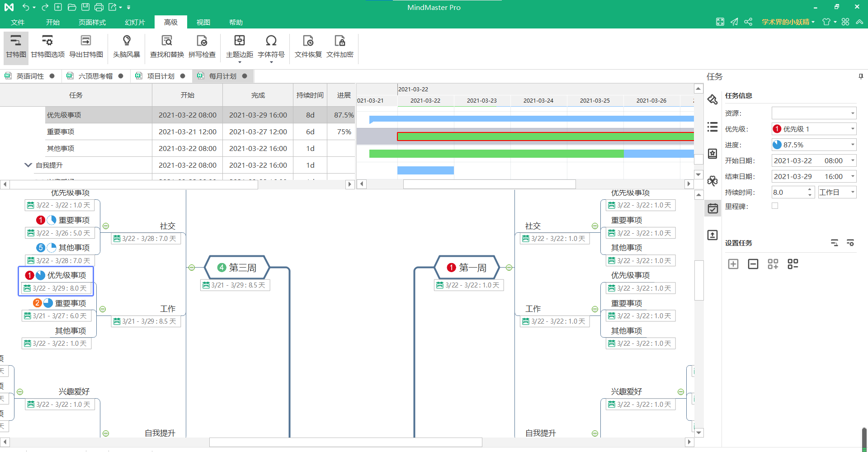Open the format paintbrush side panel icon

click(712, 99)
